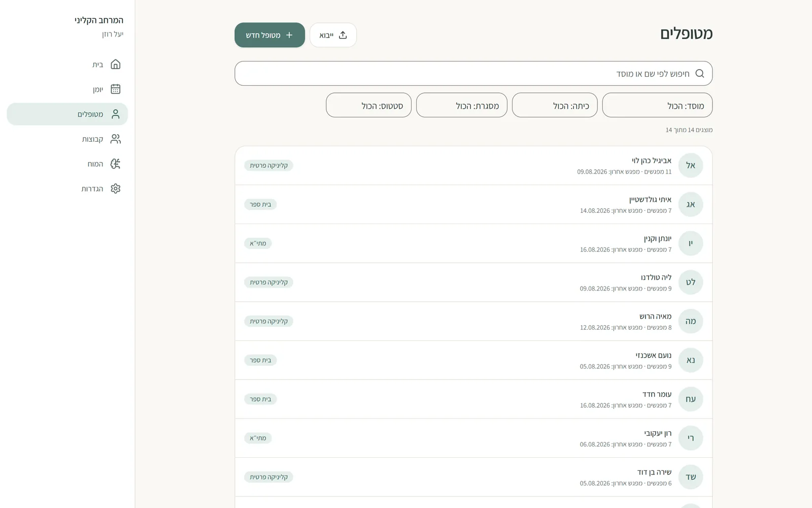The width and height of the screenshot is (812, 508).
Task: Click avatar לט of ליה טולדנו
Action: [x=691, y=282]
